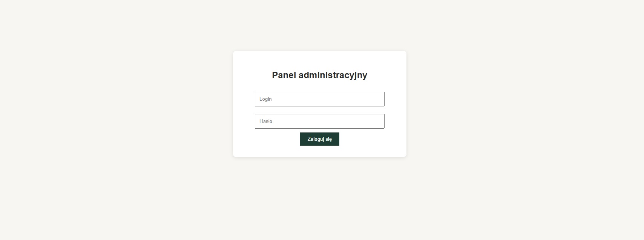Image resolution: width=644 pixels, height=240 pixels.
Task: Click the Login input field
Action: tap(319, 99)
